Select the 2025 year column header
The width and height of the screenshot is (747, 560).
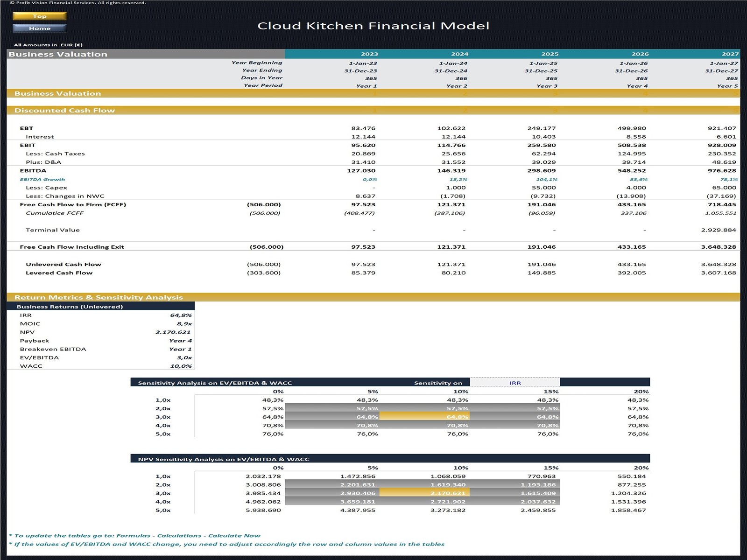[550, 54]
